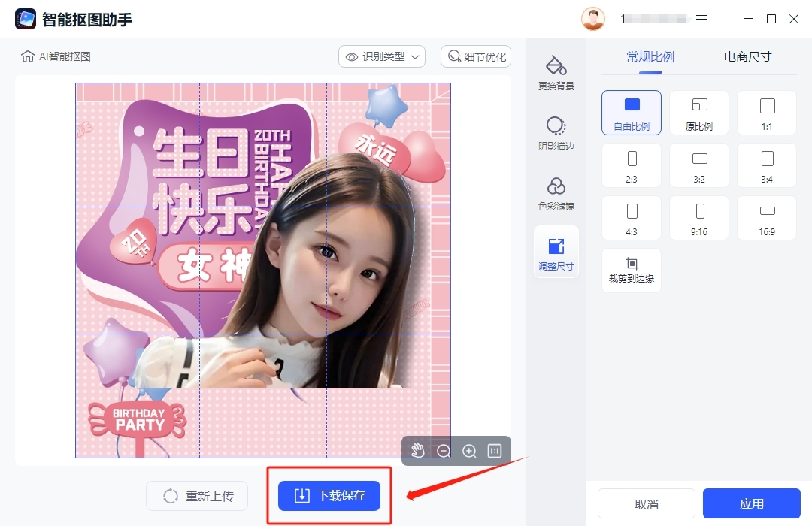Click the 下载保存 download button
812x526 pixels.
click(329, 496)
